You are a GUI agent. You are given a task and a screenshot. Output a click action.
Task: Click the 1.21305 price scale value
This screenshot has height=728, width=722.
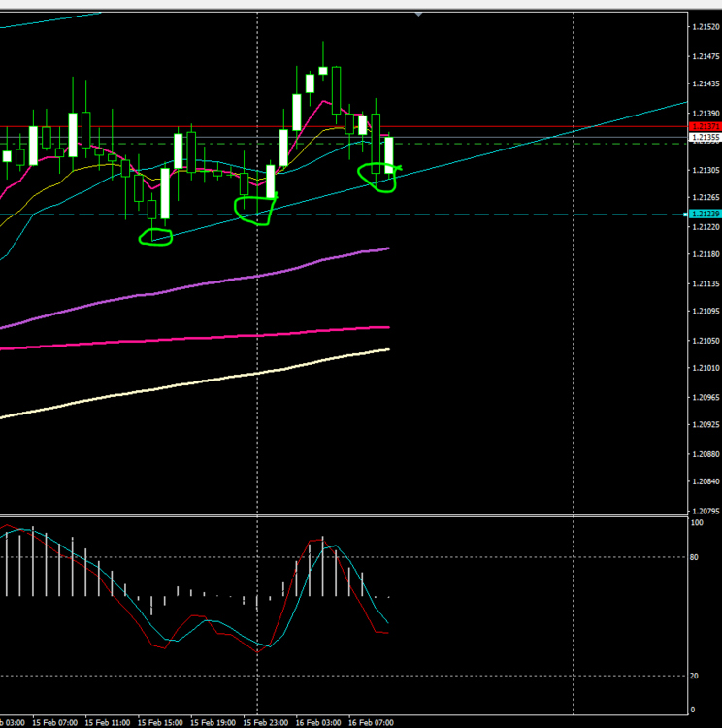coord(706,171)
